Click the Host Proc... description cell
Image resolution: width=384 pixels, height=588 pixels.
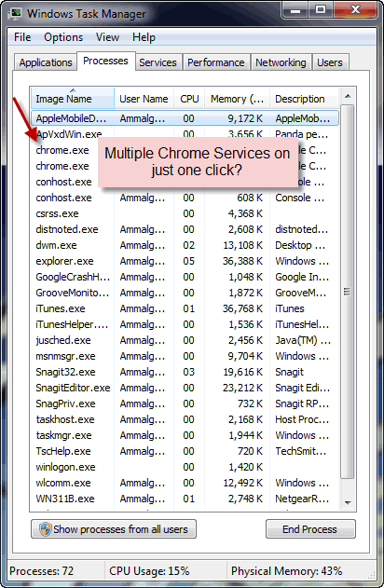[x=302, y=419]
